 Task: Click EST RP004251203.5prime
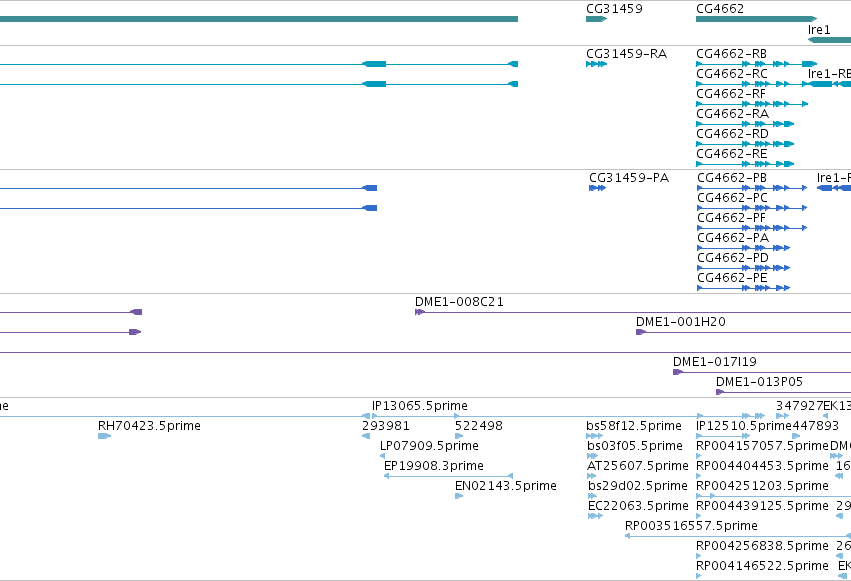click(763, 486)
